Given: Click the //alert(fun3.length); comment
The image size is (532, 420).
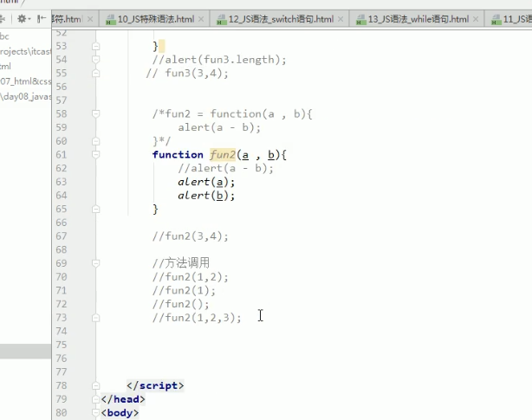Looking at the screenshot, I should (219, 60).
